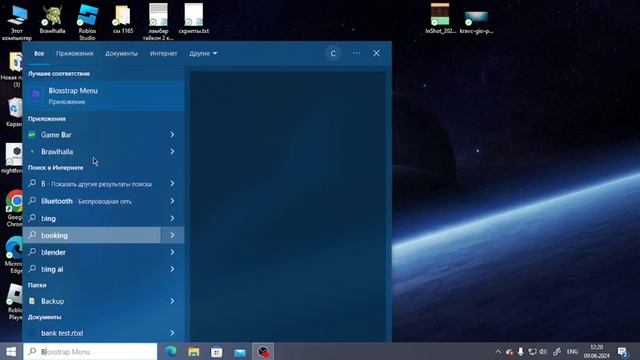Expand the blender suggestion chevron
Viewport: 640px width, 360px height.
172,252
